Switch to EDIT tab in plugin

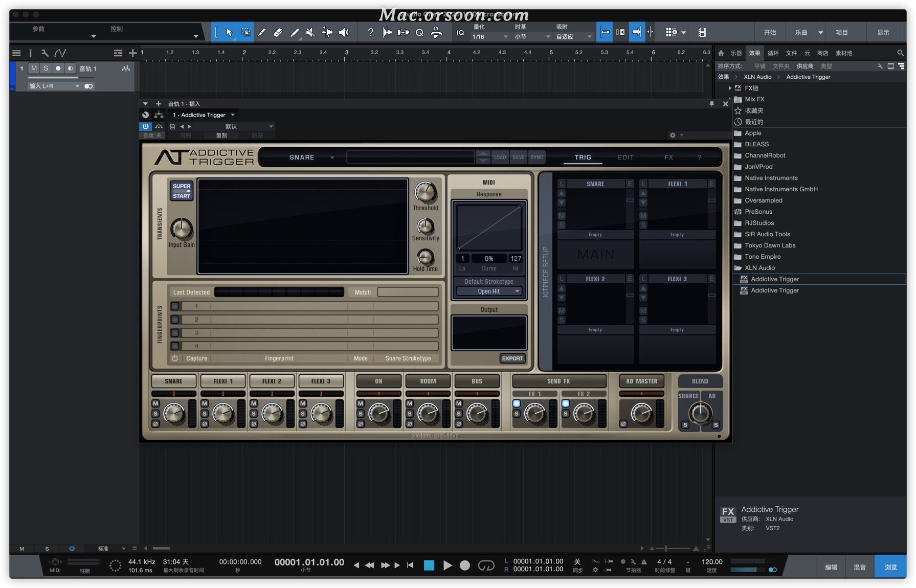click(625, 157)
